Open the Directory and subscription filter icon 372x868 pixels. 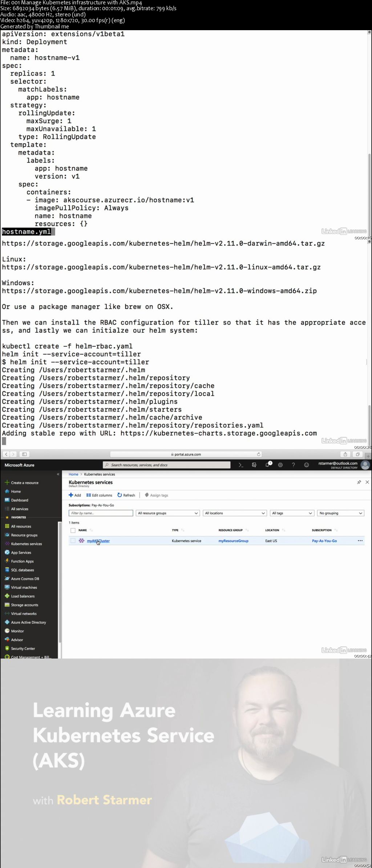(x=254, y=465)
